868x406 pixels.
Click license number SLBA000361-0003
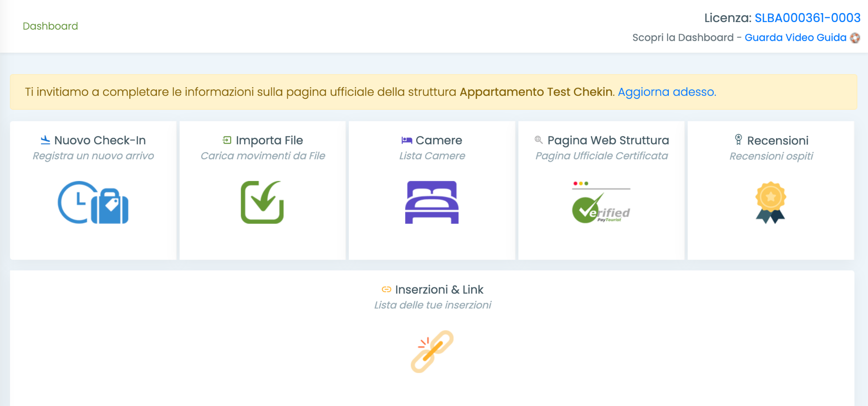807,18
